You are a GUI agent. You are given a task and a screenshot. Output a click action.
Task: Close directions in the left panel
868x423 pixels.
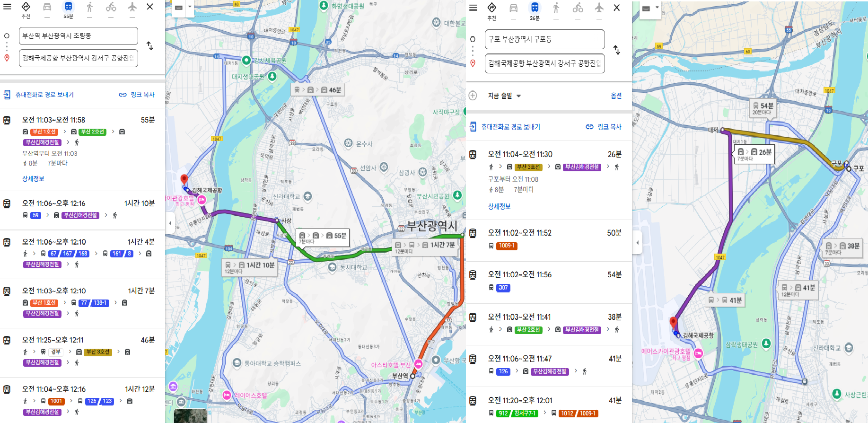[150, 7]
